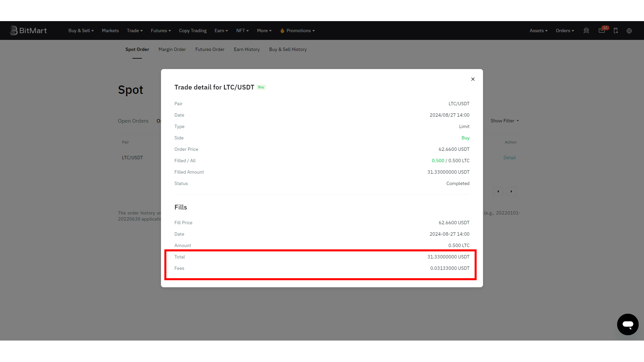The width and height of the screenshot is (644, 362).
Task: Switch to the Futures Order tab
Action: [210, 49]
